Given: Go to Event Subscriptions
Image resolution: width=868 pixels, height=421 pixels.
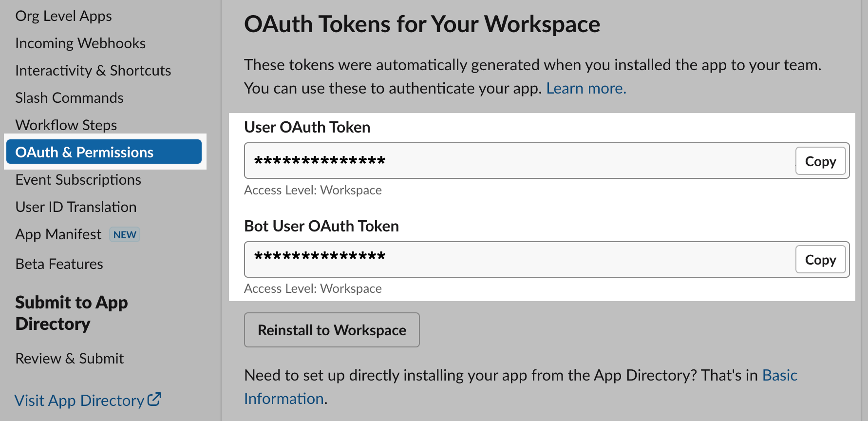Looking at the screenshot, I should (78, 179).
